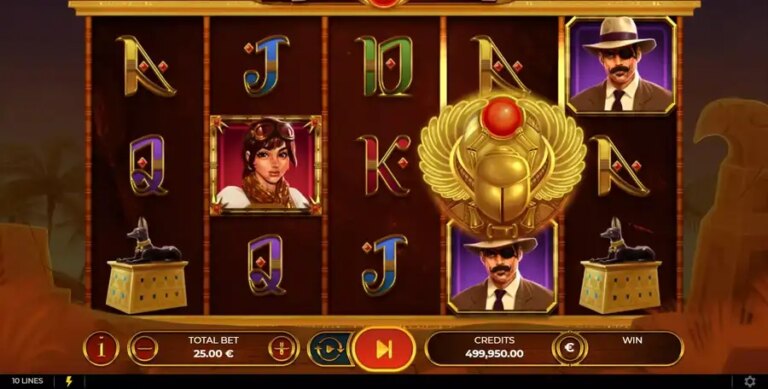Toggle the lightning quick spin icon
The height and width of the screenshot is (389, 768).
69,381
